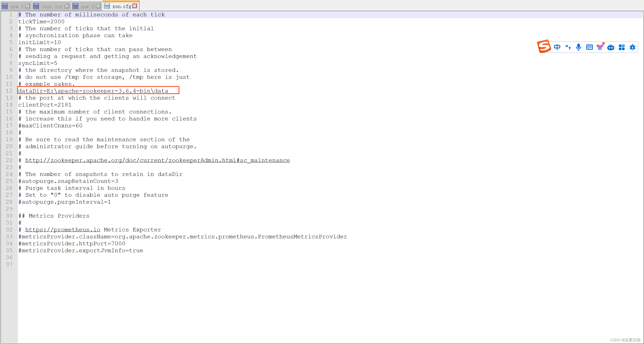Place cursor on the dataDir line
644x344 pixels.
coord(93,91)
